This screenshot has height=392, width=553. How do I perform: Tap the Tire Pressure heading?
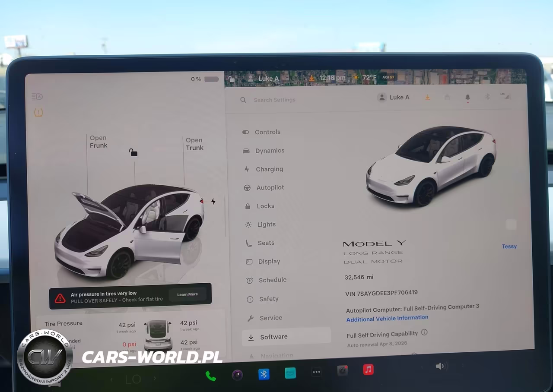[64, 323]
